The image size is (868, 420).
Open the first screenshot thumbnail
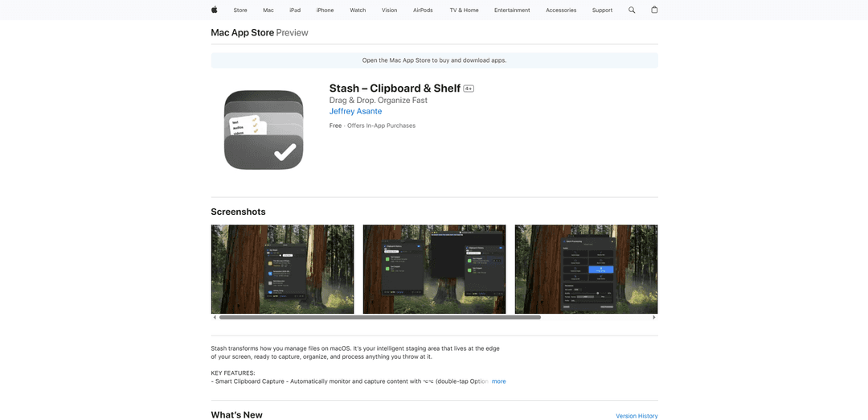tap(282, 269)
